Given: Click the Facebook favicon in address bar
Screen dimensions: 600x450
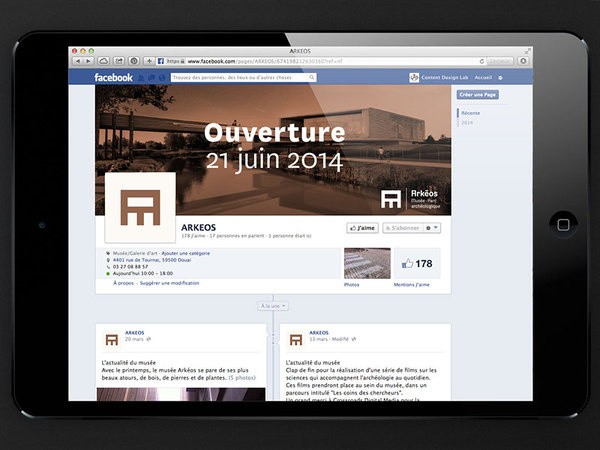Looking at the screenshot, I should [161, 61].
